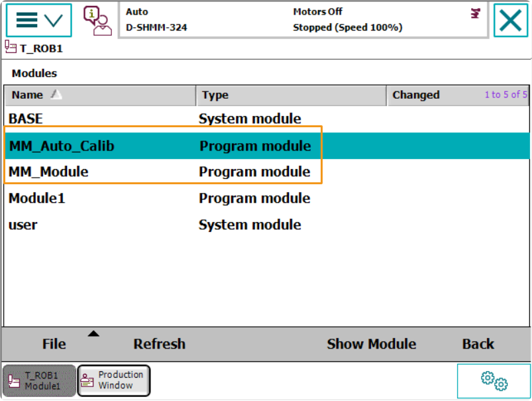
Task: Click the D-SHMM-324 system name
Action: (156, 27)
